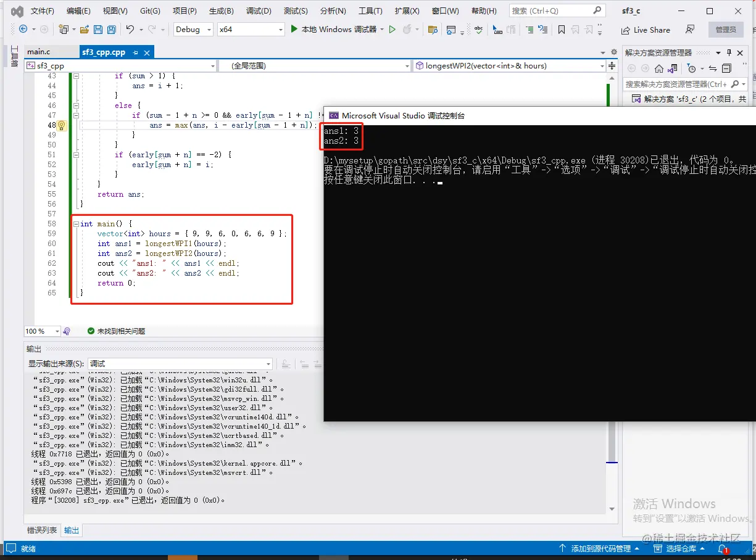This screenshot has height=560, width=756.
Task: Switch to 错误列表 tab
Action: click(x=42, y=530)
